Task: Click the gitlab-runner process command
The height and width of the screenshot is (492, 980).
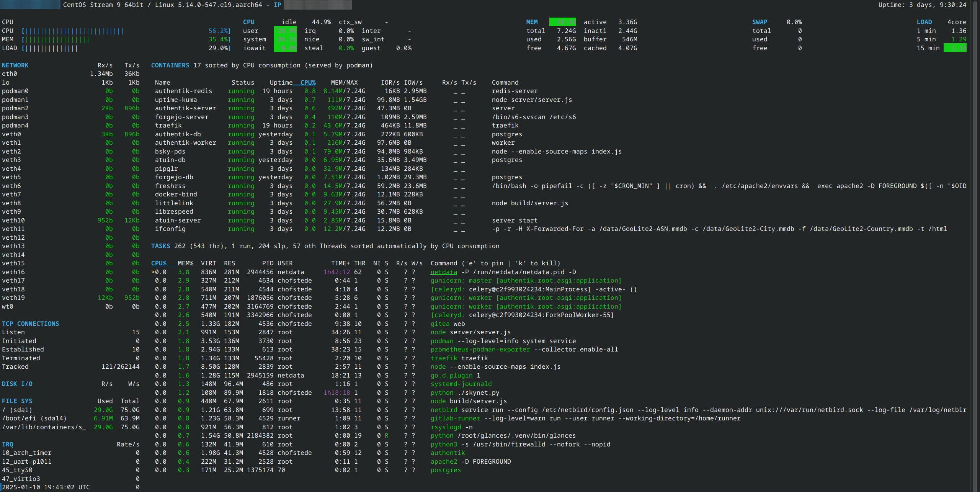Action: point(455,418)
